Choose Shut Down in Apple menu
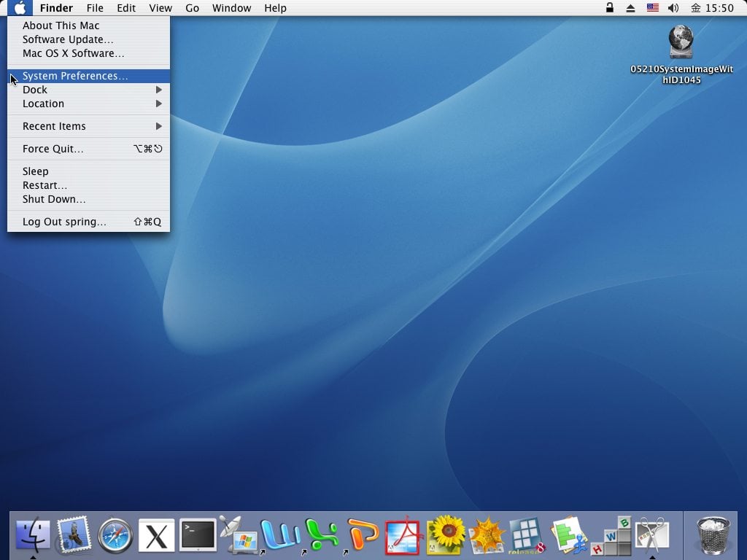 click(54, 199)
